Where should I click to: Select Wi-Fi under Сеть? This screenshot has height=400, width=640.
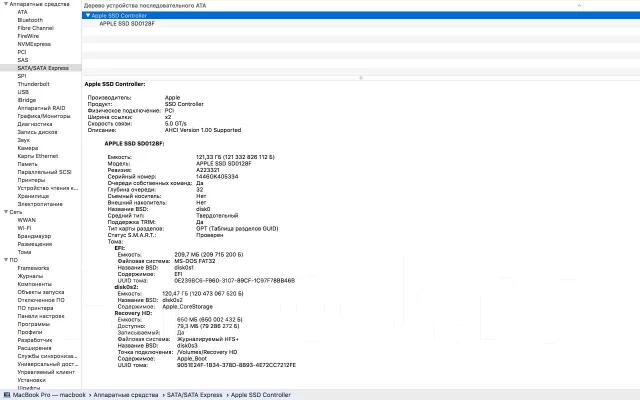click(24, 228)
